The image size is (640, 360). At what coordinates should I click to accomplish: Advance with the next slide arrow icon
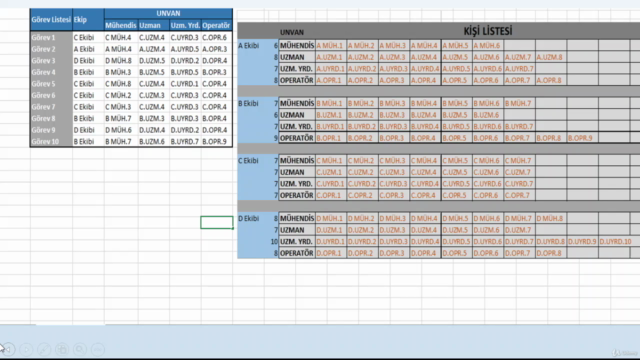(26, 349)
